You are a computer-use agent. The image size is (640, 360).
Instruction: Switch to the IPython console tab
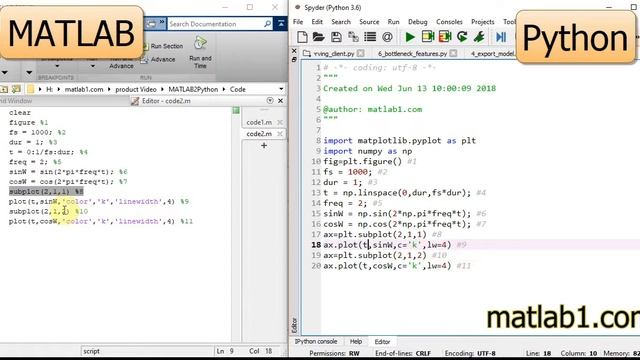pyautogui.click(x=316, y=341)
